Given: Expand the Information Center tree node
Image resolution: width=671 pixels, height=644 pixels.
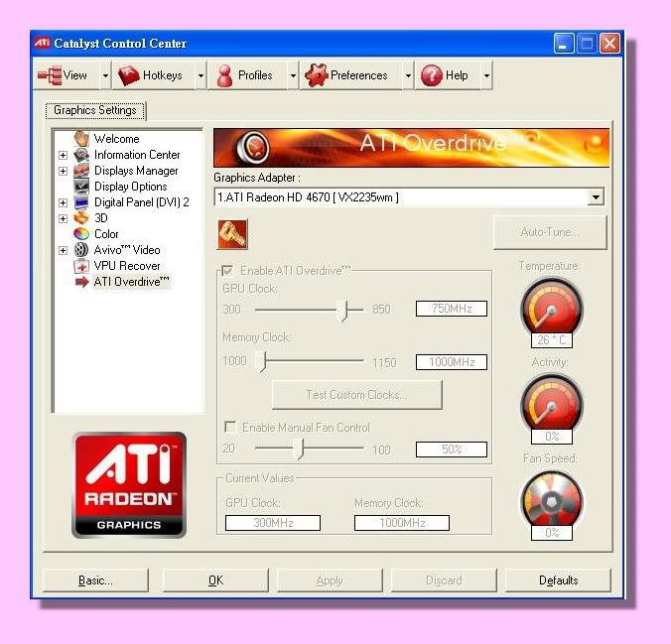Looking at the screenshot, I should click(x=64, y=155).
